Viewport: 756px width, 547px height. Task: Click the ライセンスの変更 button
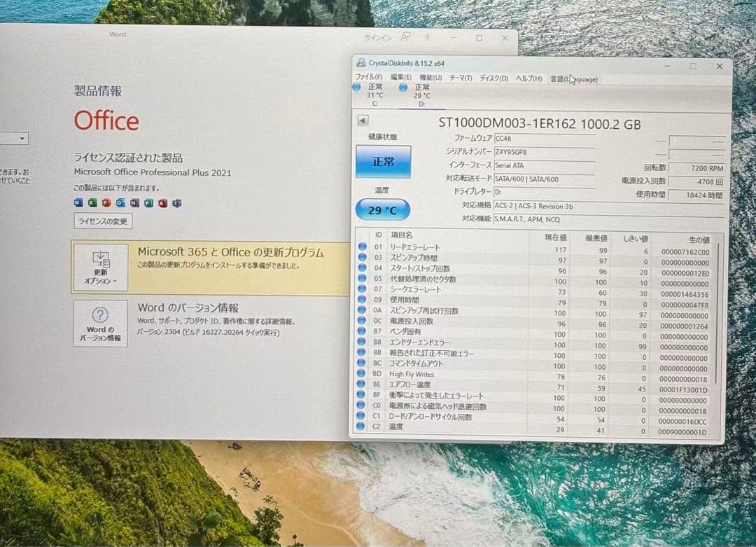[103, 221]
